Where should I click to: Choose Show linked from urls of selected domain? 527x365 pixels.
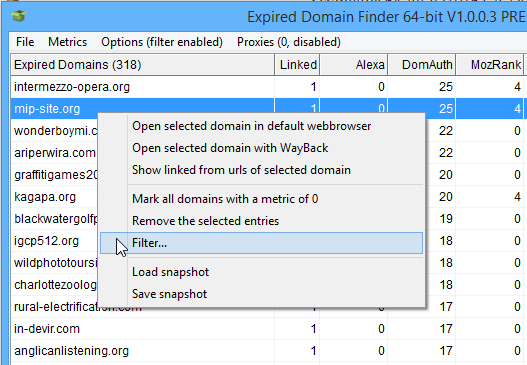[x=261, y=170]
